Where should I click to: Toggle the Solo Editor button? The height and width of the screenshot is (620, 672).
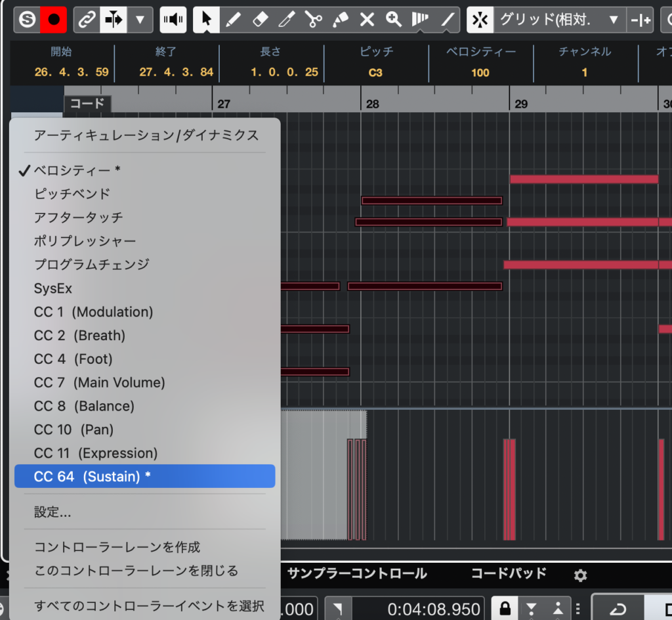click(x=27, y=20)
